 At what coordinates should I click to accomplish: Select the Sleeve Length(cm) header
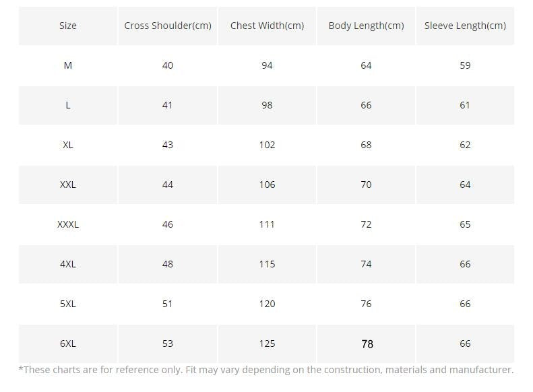(465, 26)
